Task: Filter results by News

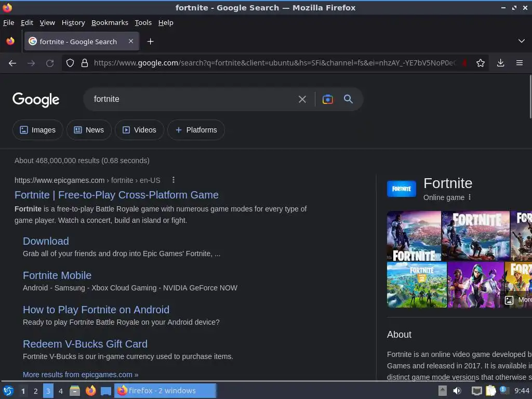Action: (89, 130)
